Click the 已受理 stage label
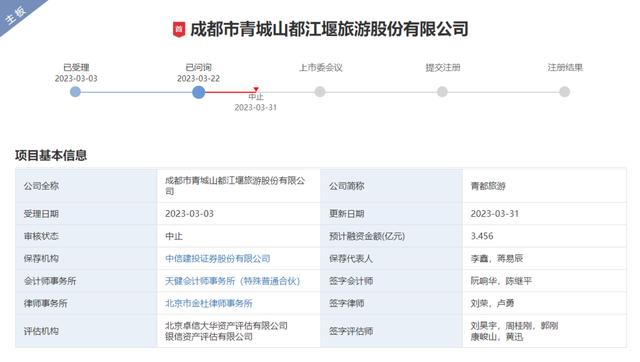Image resolution: width=640 pixels, height=362 pixels. 76,67
